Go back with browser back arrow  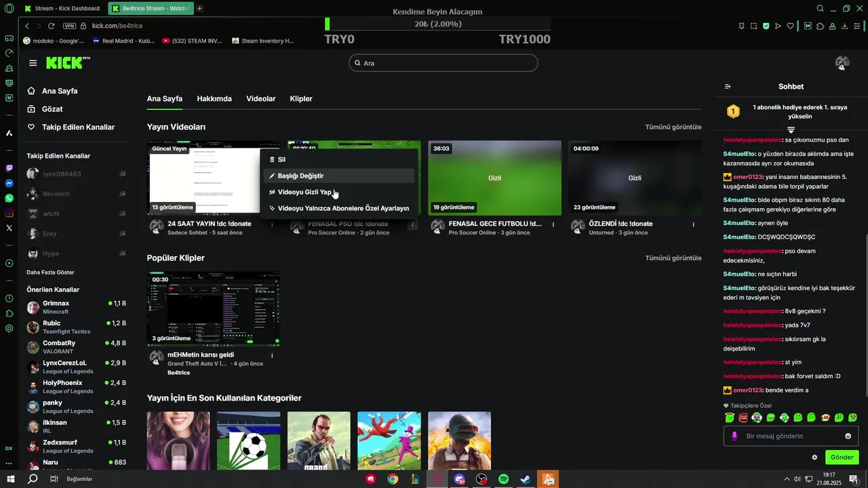[27, 26]
